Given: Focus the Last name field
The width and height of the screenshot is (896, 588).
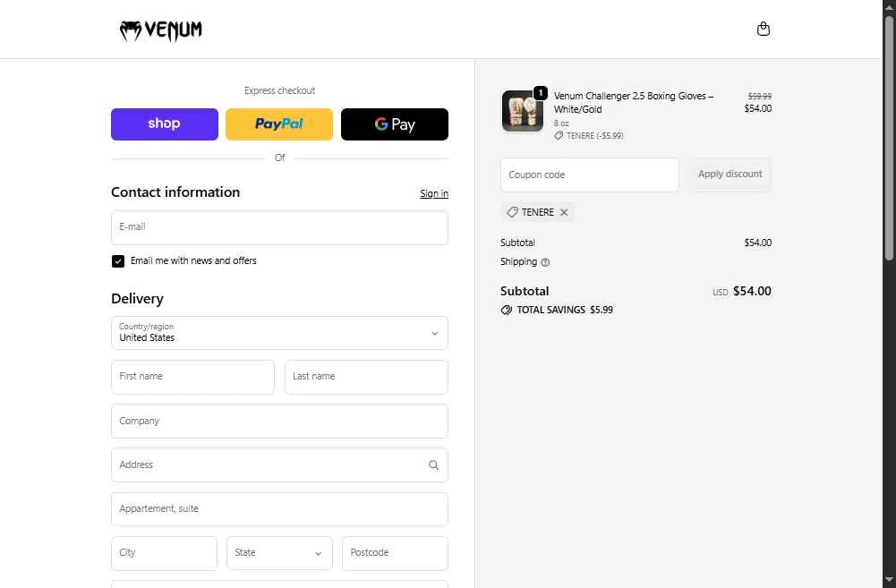Looking at the screenshot, I should pyautogui.click(x=366, y=377).
